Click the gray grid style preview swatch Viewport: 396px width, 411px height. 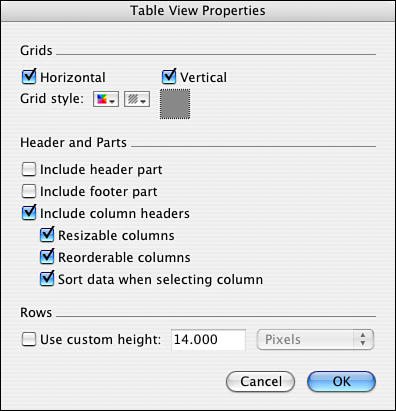click(175, 104)
